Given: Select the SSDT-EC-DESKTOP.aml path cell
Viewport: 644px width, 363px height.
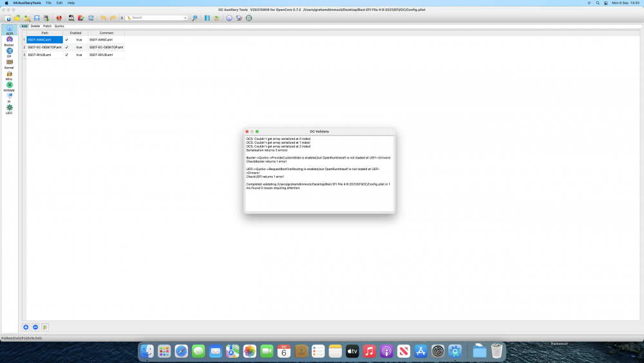Looking at the screenshot, I should [x=45, y=47].
